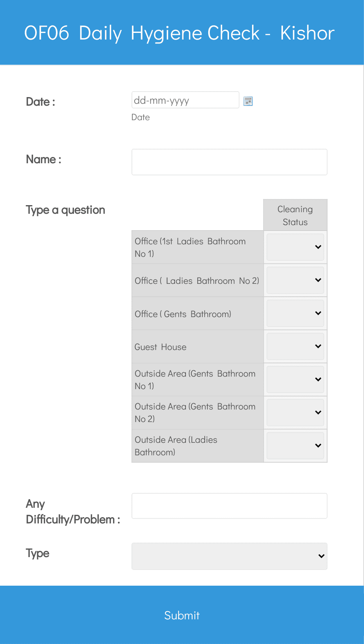
Task: Click the Type a question label
Action: (65, 210)
